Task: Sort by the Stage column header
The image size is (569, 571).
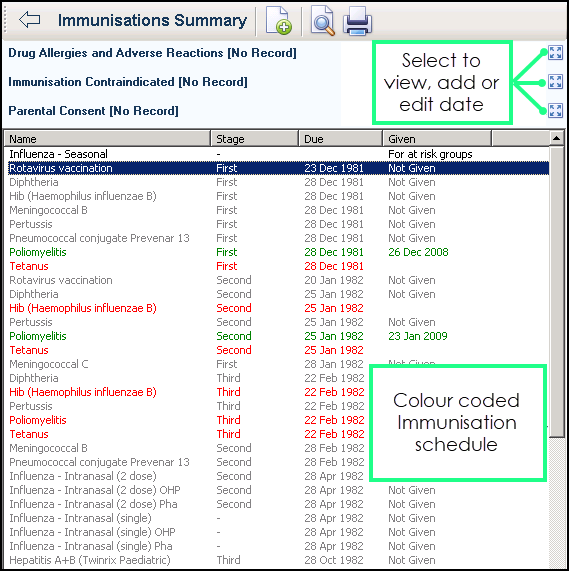Action: tap(254, 139)
